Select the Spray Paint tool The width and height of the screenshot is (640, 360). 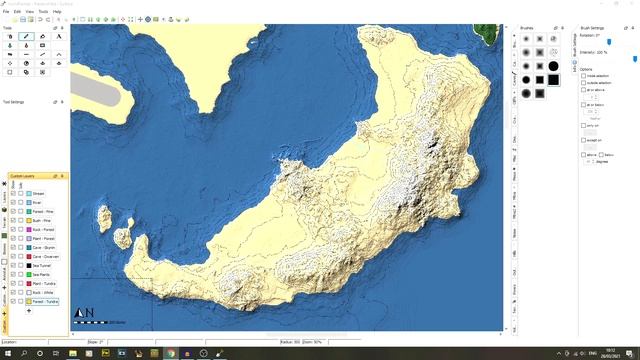[x=10, y=36]
